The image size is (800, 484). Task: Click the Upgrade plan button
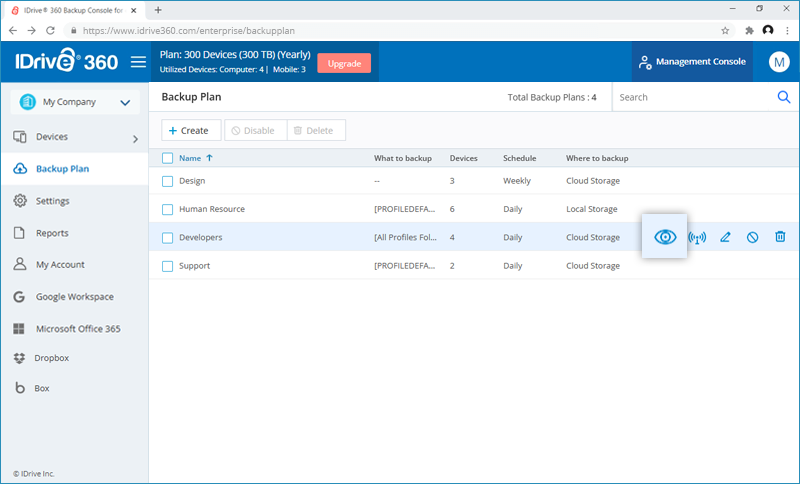(344, 63)
